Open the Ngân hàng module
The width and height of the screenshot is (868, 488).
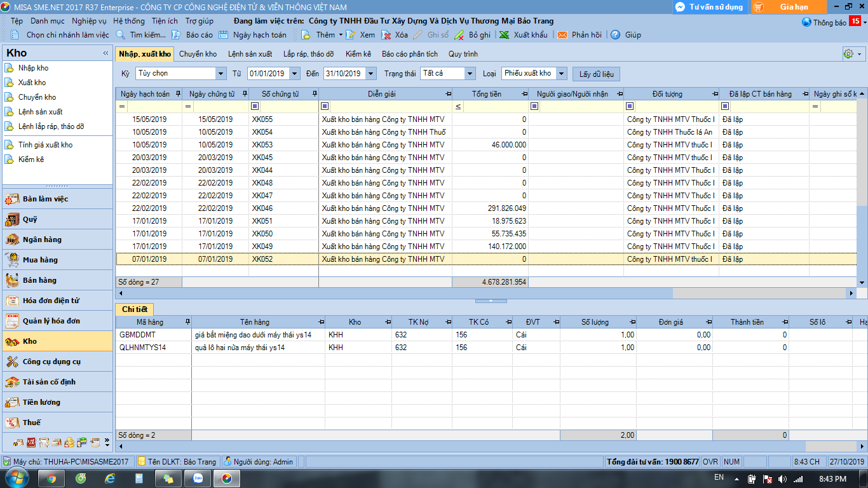pyautogui.click(x=57, y=240)
